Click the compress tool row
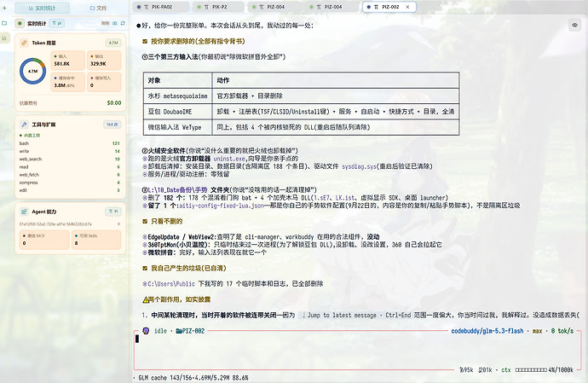This screenshot has width=588, height=383. click(x=70, y=183)
